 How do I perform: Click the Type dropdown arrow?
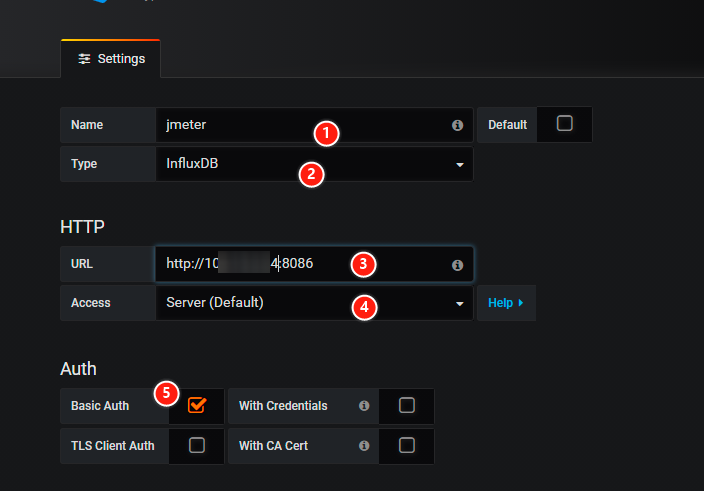[x=460, y=164]
